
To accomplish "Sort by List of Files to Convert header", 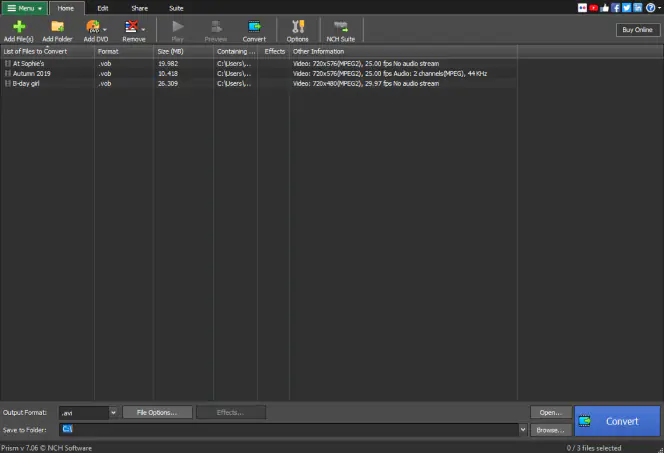I will 47,51.
